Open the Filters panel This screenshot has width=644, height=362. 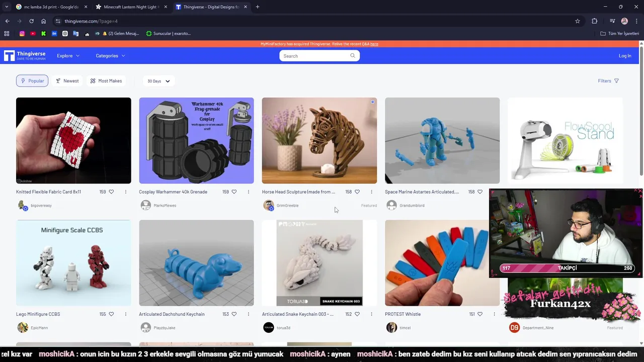coord(608,81)
